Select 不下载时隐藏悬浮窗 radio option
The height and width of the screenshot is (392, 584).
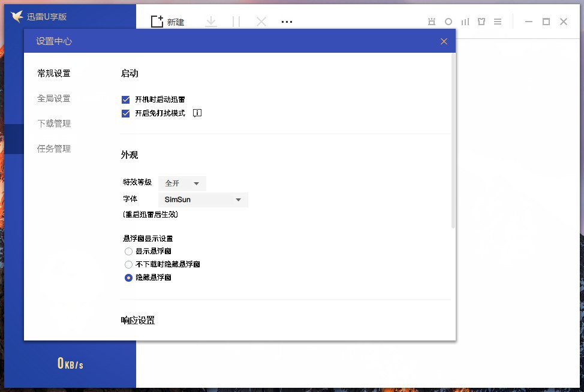pos(128,264)
